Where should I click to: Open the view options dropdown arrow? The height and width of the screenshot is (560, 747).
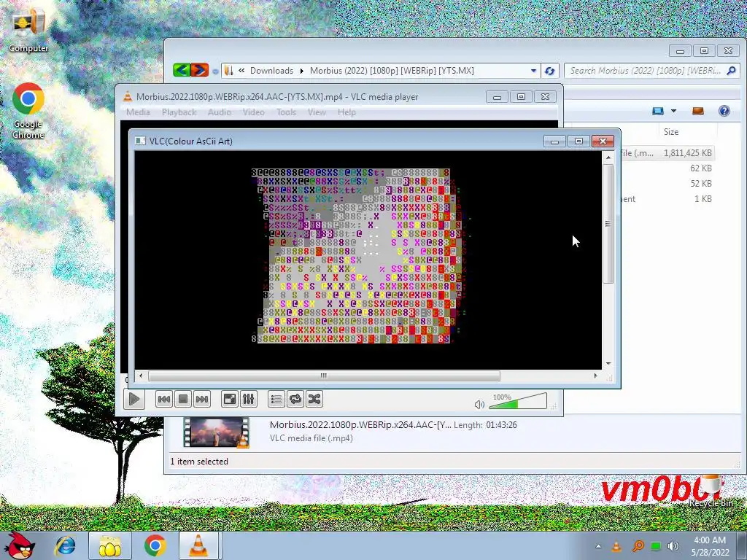tap(673, 111)
